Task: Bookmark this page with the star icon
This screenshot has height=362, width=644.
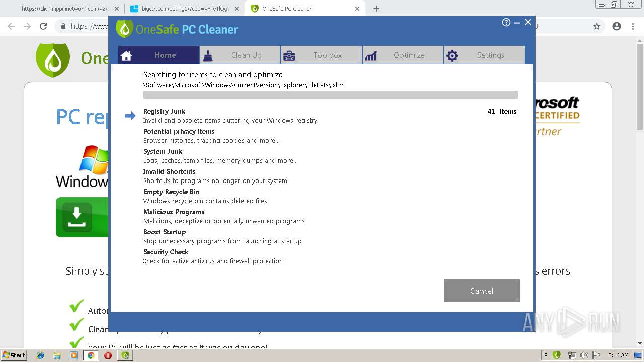Action: (x=597, y=26)
